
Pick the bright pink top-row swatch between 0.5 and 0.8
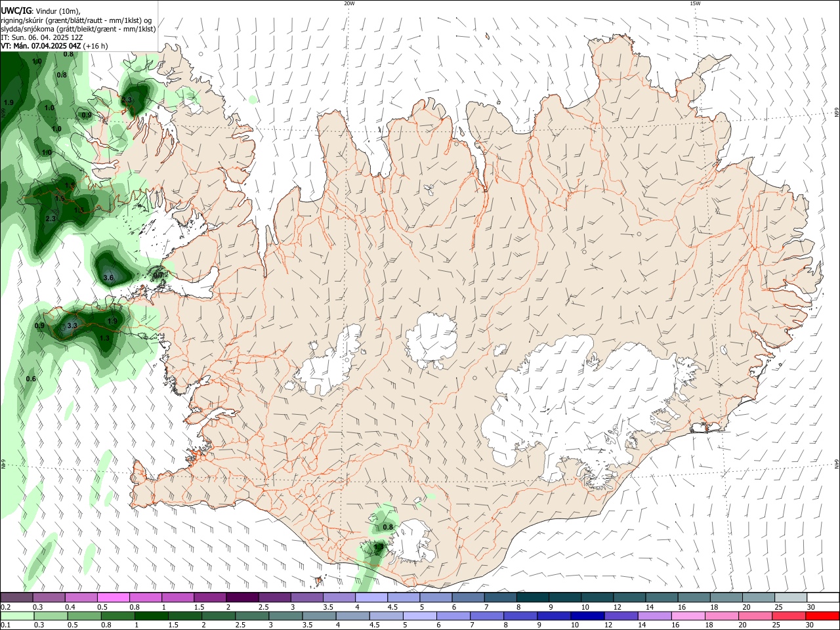(x=113, y=598)
